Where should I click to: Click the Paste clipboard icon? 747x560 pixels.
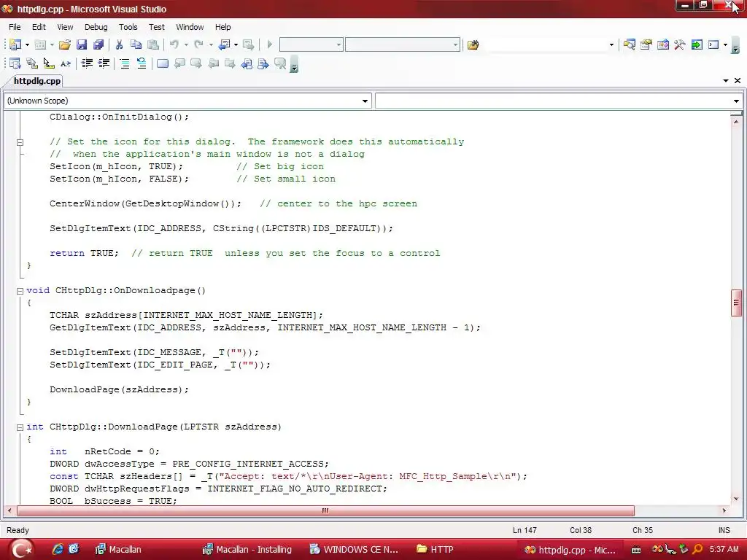[x=153, y=44]
